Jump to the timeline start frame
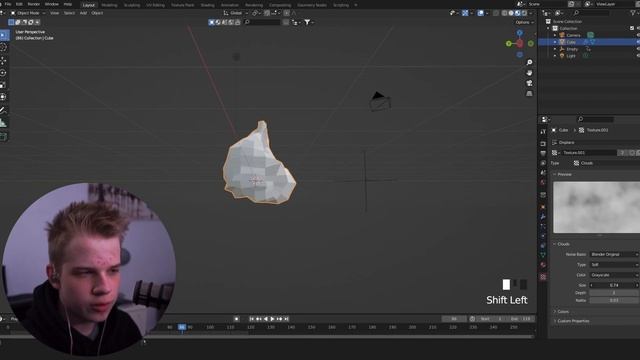The height and width of the screenshot is (360, 640). tap(252, 319)
